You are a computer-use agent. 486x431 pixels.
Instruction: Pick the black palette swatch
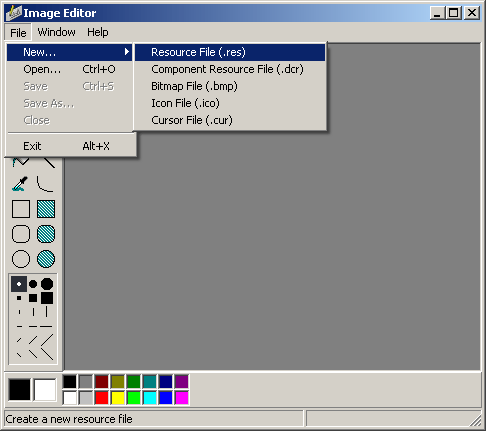click(70, 382)
